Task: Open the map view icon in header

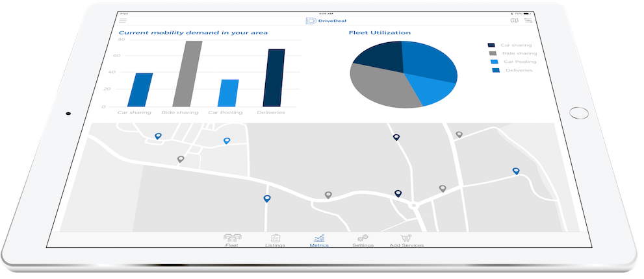Action: pyautogui.click(x=514, y=21)
